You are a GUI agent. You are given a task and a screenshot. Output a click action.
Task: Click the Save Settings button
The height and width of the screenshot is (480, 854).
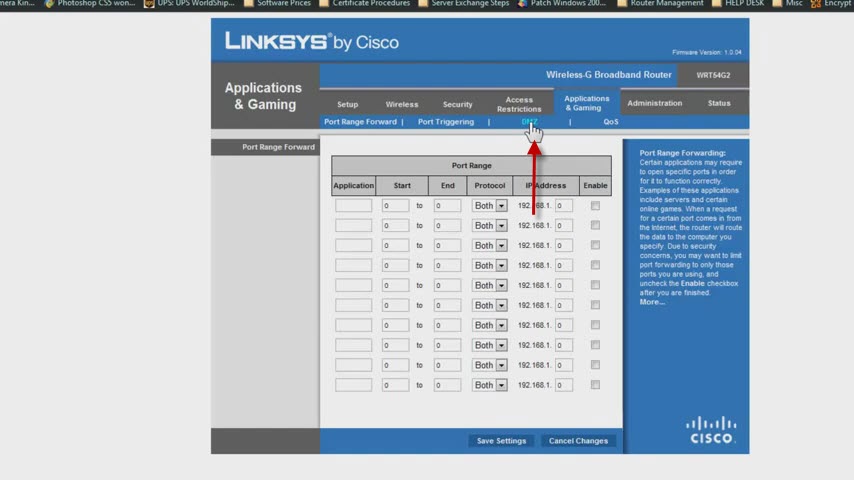[502, 441]
